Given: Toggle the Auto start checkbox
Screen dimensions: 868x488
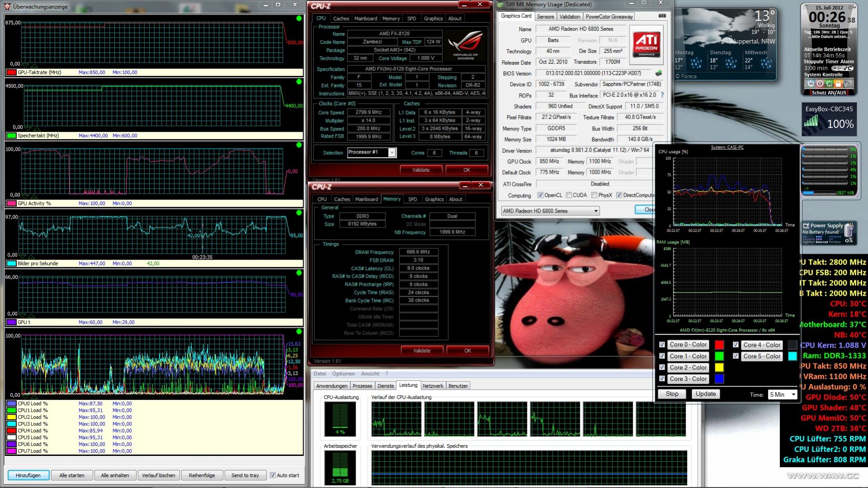Looking at the screenshot, I should (273, 475).
